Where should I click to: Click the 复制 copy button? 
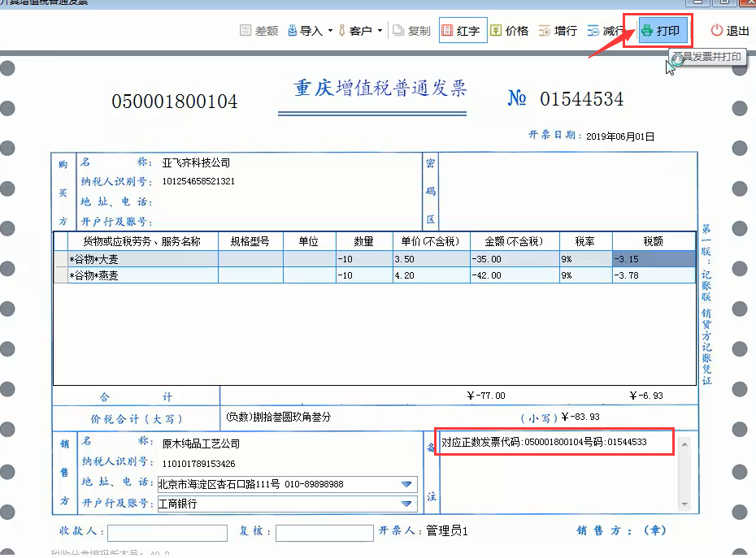coord(412,31)
